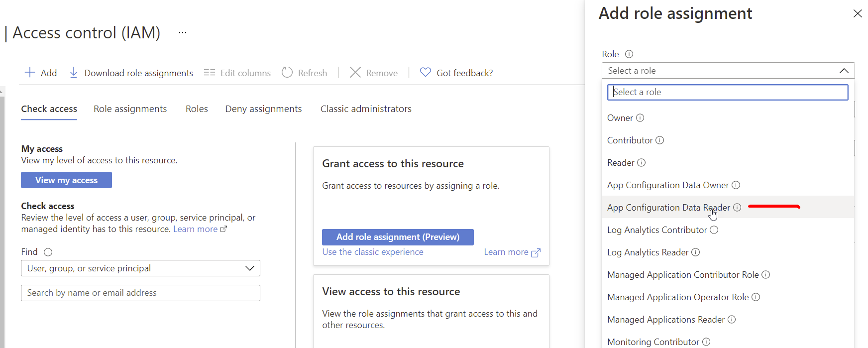Select the Contributor role
Viewport: 868px width, 348px height.
[x=728, y=140]
